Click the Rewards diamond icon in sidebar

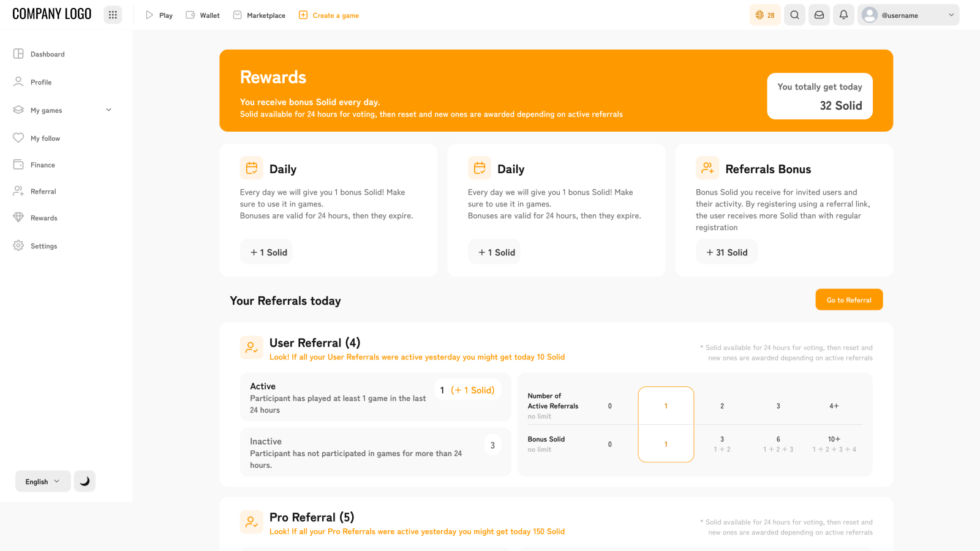[18, 217]
